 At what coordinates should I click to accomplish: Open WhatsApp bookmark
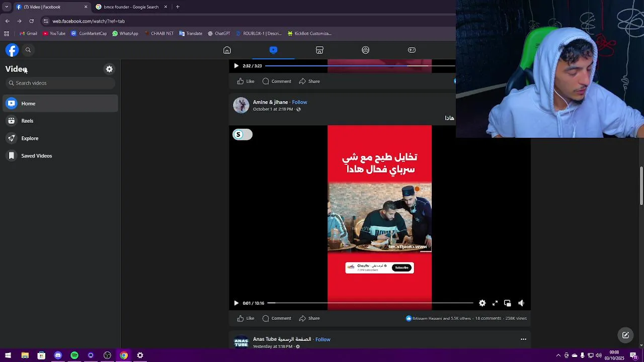coord(125,34)
